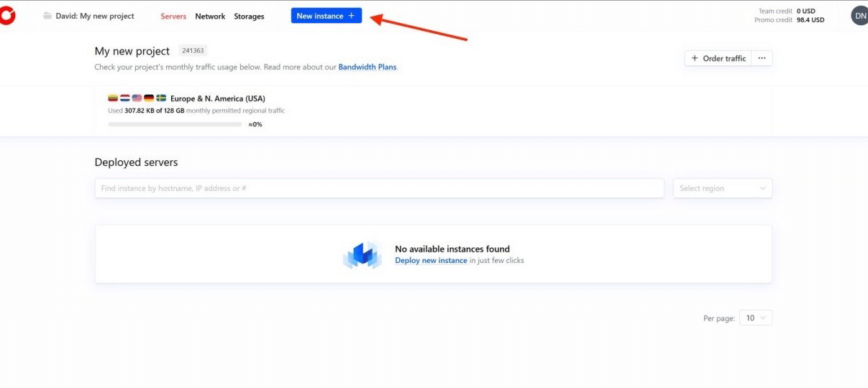Click the red logo in top-left corner

7,16
